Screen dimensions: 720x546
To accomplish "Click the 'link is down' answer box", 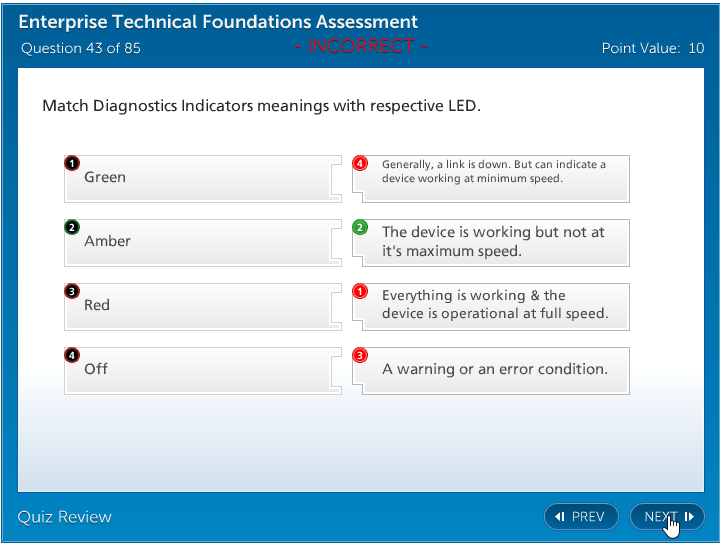I will pos(495,178).
